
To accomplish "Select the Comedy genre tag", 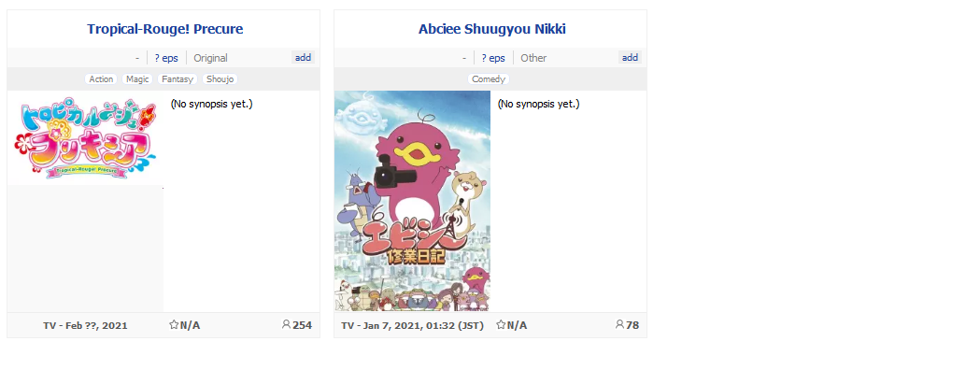I will point(488,79).
